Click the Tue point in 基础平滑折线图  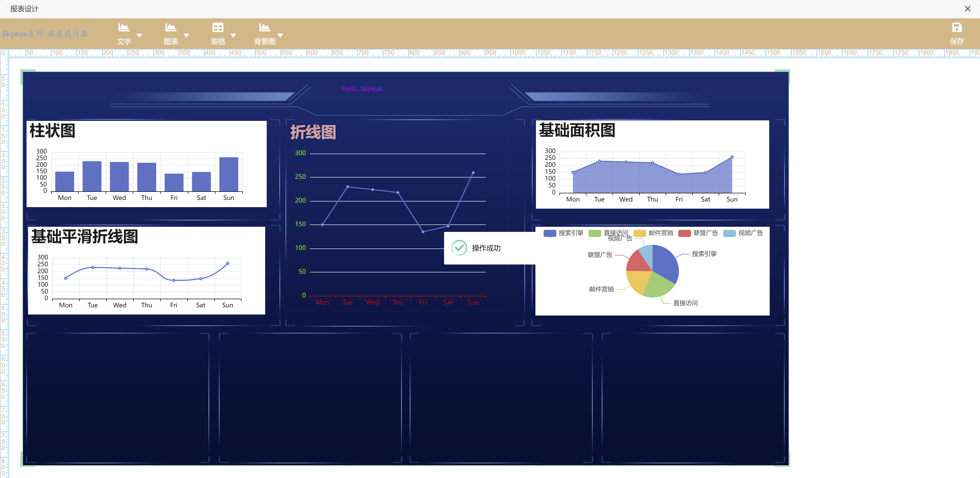[x=92, y=267]
